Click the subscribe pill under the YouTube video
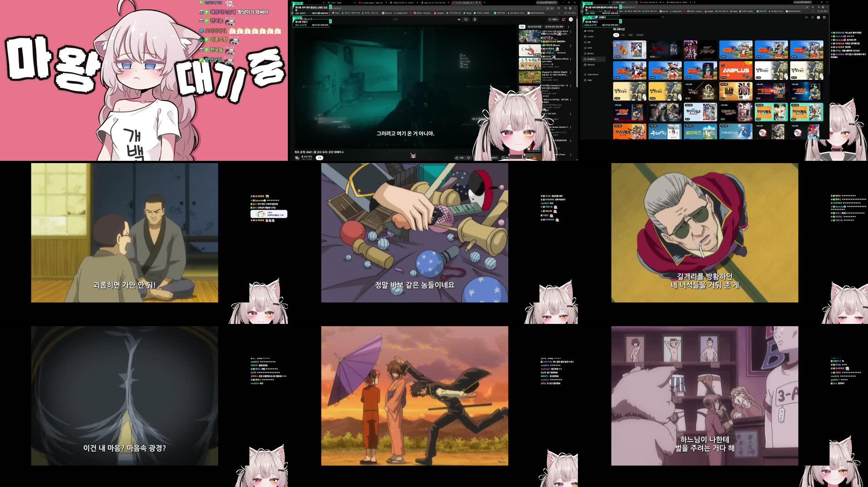 coord(319,158)
